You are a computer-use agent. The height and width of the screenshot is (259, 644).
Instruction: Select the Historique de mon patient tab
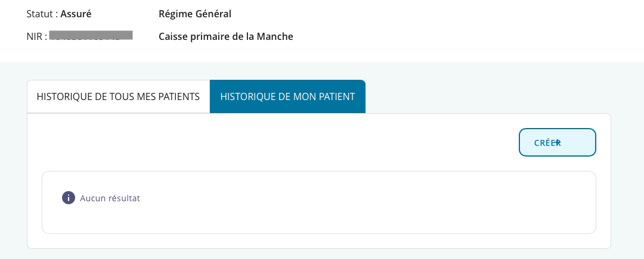(x=287, y=96)
